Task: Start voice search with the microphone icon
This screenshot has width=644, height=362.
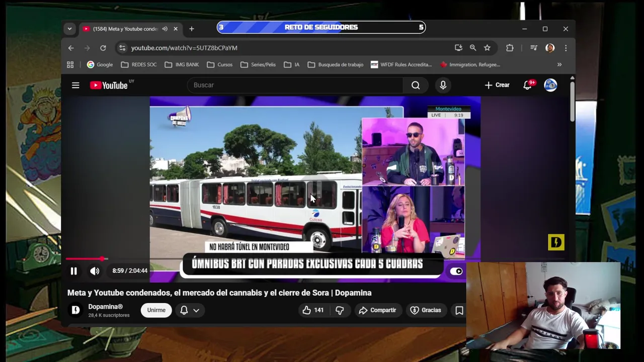Action: (x=443, y=85)
